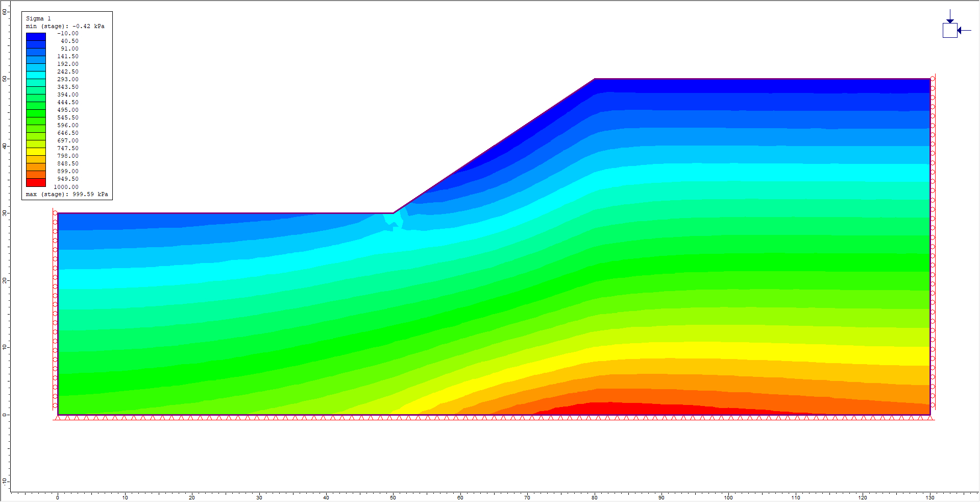This screenshot has width=980, height=502.
Task: Click the rightmost pinned restraint triangle at base
Action: click(x=930, y=418)
